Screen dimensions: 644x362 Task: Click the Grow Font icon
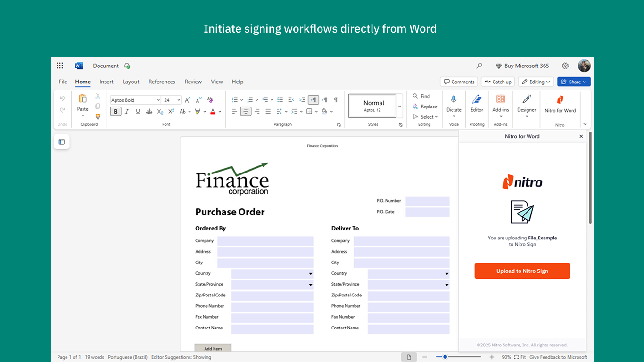pos(187,100)
